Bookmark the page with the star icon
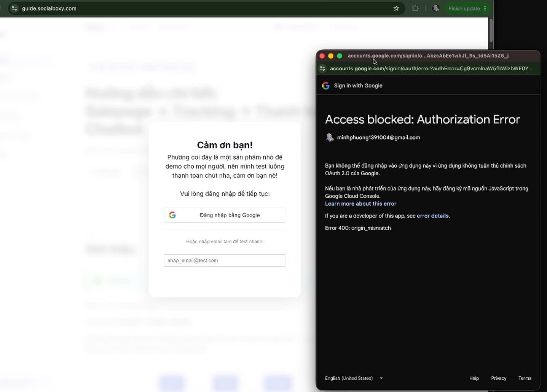Image resolution: width=547 pixels, height=392 pixels. [x=396, y=8]
